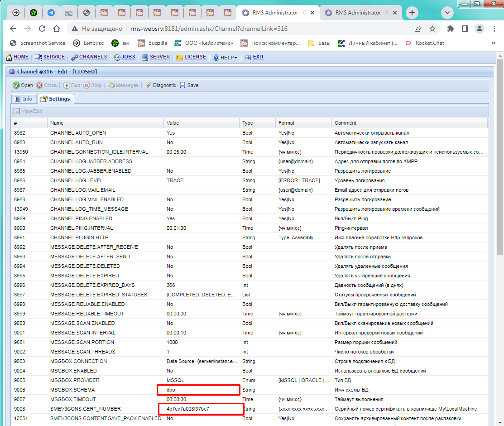
Task: Open the Screenshot Service bookmark
Action: point(38,43)
